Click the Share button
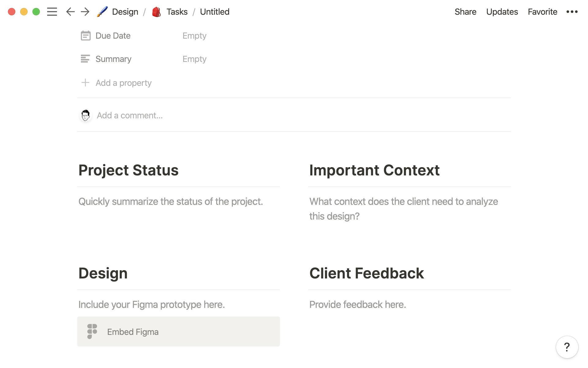588x368 pixels. 465,11
